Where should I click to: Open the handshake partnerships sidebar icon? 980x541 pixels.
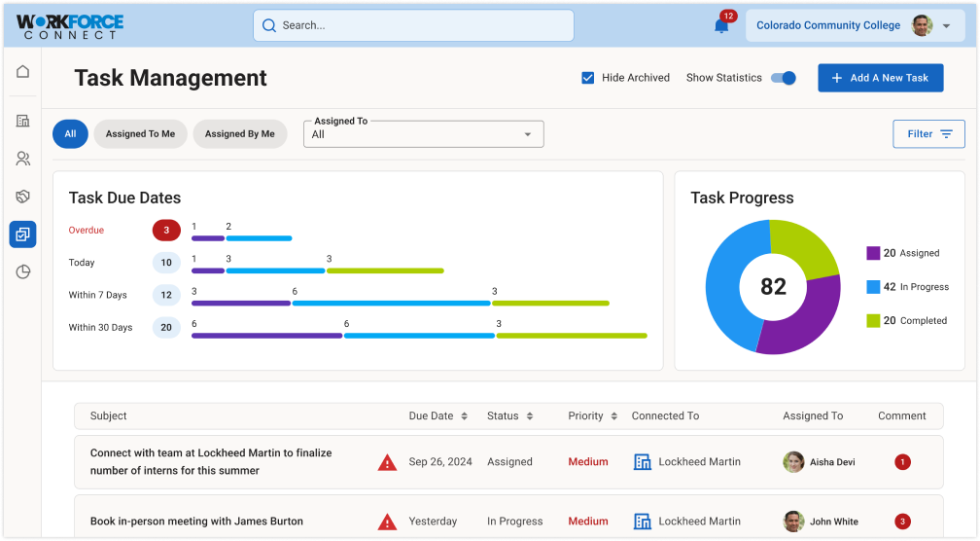23,197
